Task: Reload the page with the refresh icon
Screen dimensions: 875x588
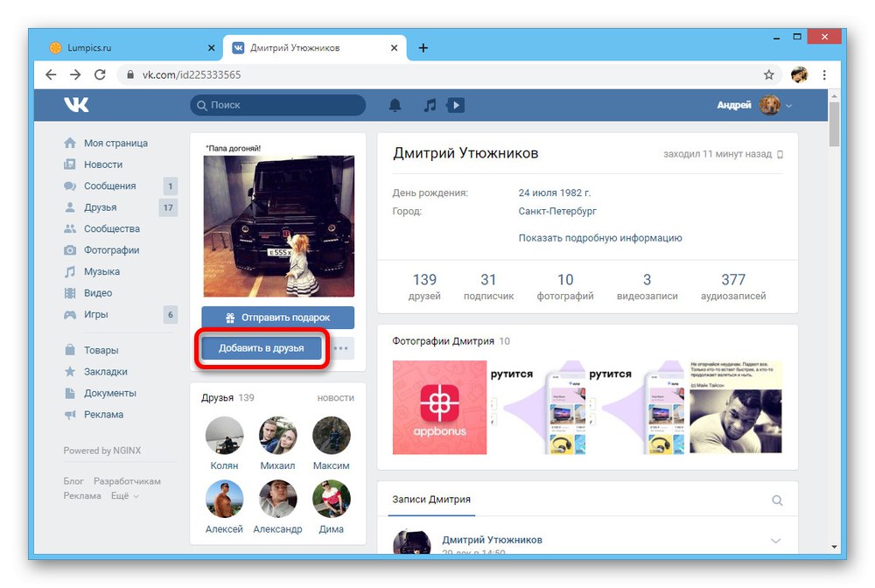Action: tap(99, 75)
